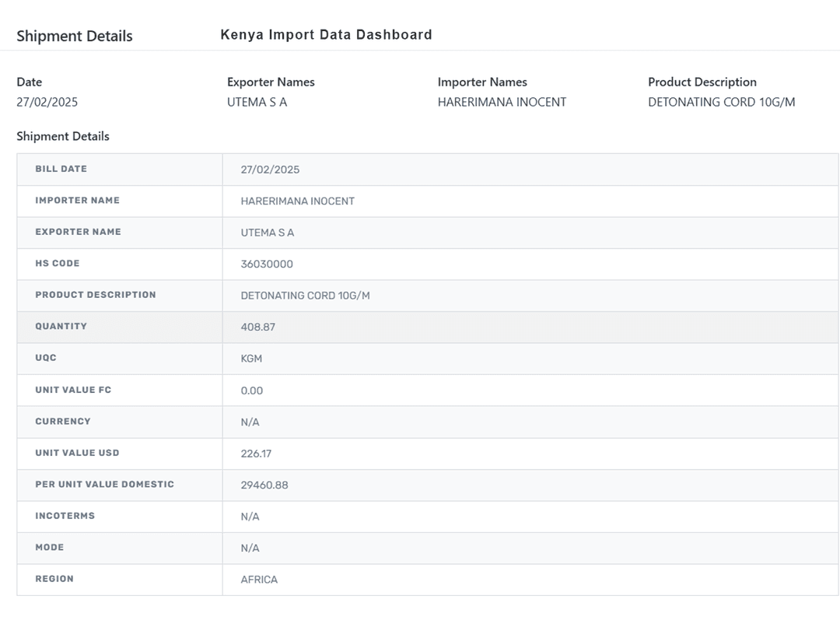Select Unit Value FC amount 0.00
Viewport: 840px width, 624px height.
(251, 391)
